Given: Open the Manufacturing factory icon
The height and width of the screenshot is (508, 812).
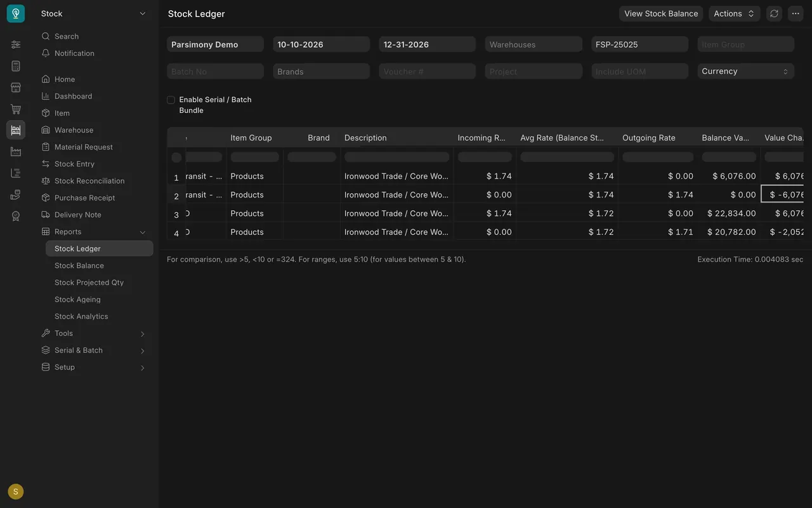Looking at the screenshot, I should point(16,152).
